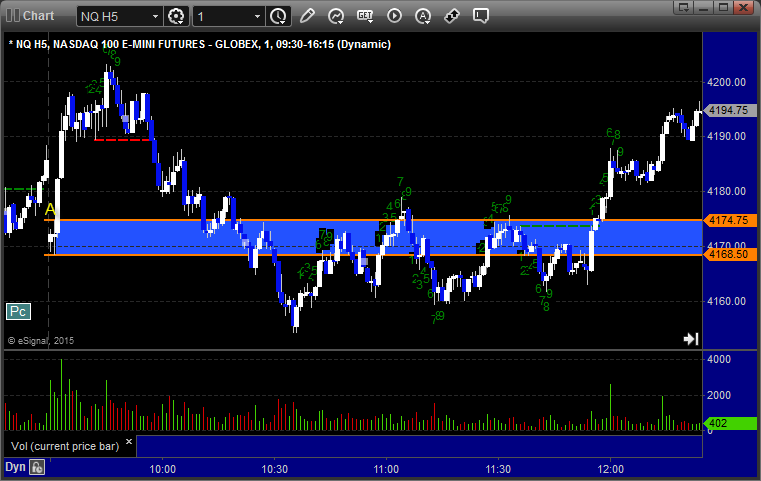Click the Chart window grip icon
Screen dimensions: 761x481
click(x=13, y=16)
